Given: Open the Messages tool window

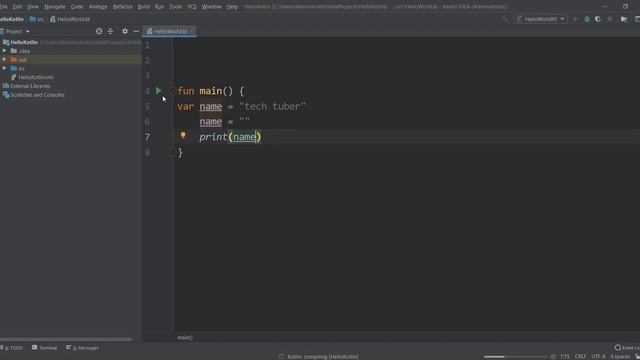Looking at the screenshot, I should (x=82, y=348).
